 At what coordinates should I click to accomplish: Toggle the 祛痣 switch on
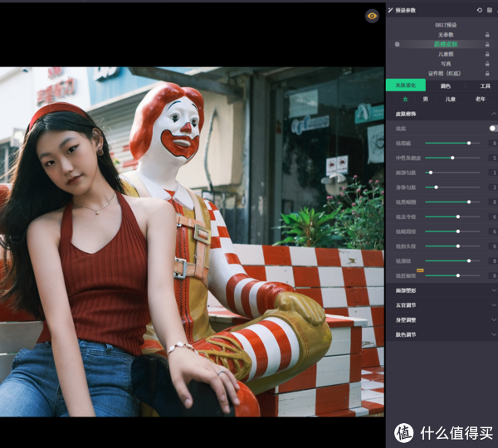pos(494,129)
